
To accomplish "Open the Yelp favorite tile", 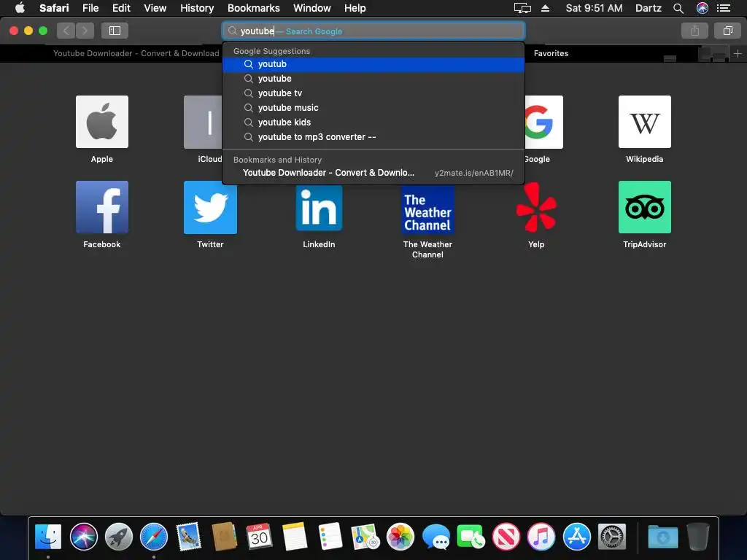I will [536, 207].
